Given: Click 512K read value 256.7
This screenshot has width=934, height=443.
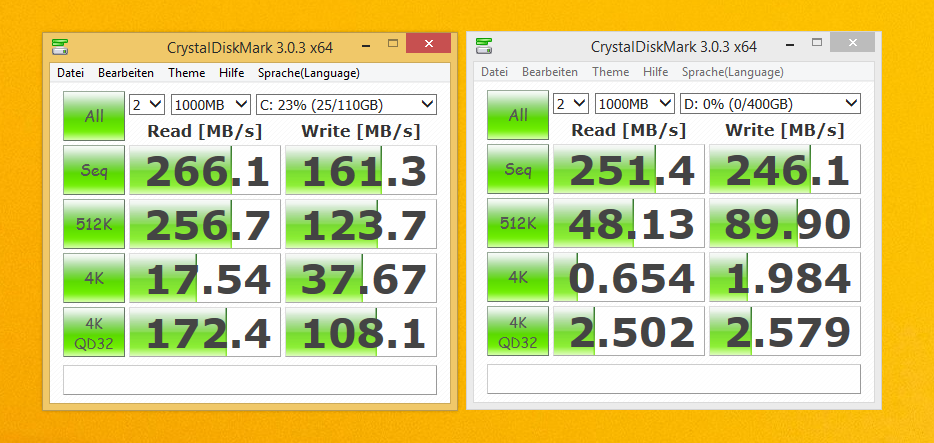Looking at the screenshot, I should (x=205, y=224).
